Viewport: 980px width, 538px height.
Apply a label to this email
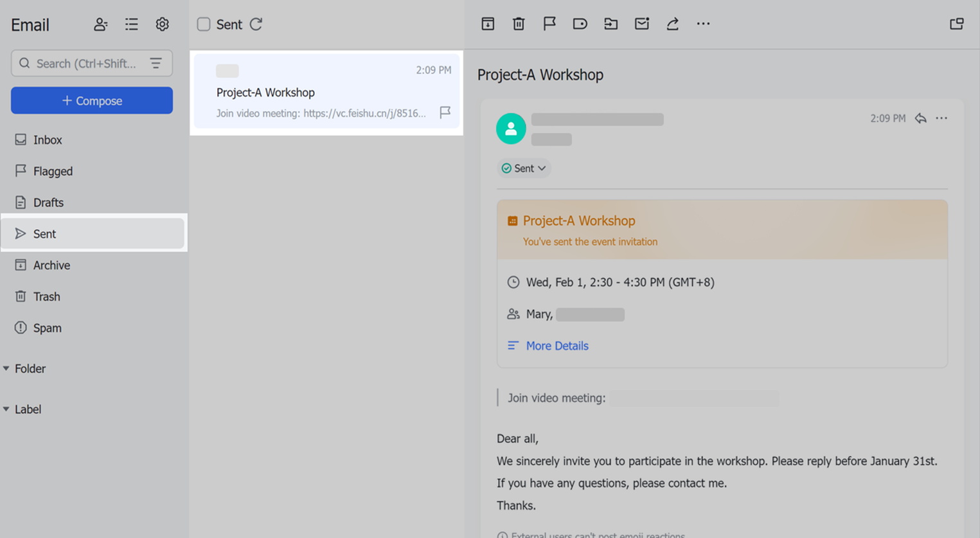click(580, 24)
